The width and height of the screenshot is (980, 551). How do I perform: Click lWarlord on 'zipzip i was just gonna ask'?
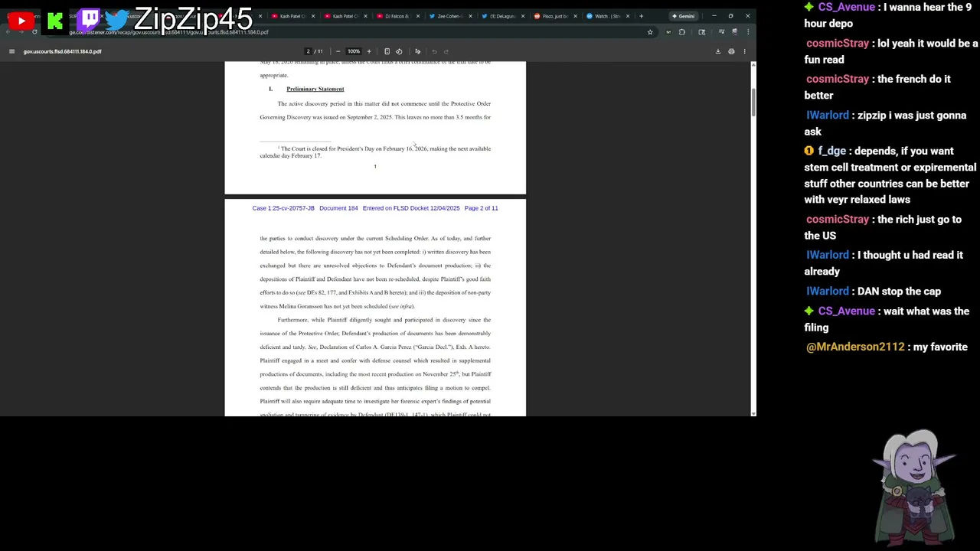[x=828, y=116]
